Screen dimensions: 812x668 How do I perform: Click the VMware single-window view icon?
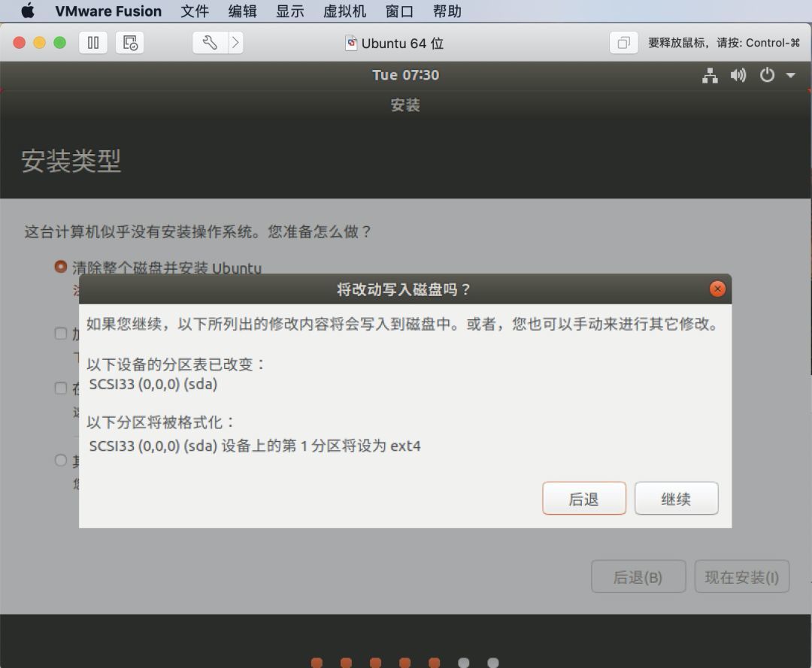pyautogui.click(x=623, y=43)
